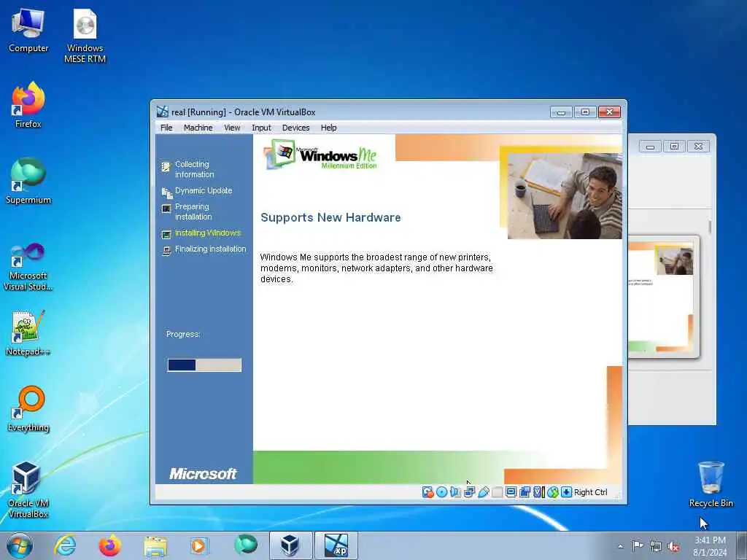Click the keyboard capture arrow icon beside Right Ctrl

(x=566, y=492)
